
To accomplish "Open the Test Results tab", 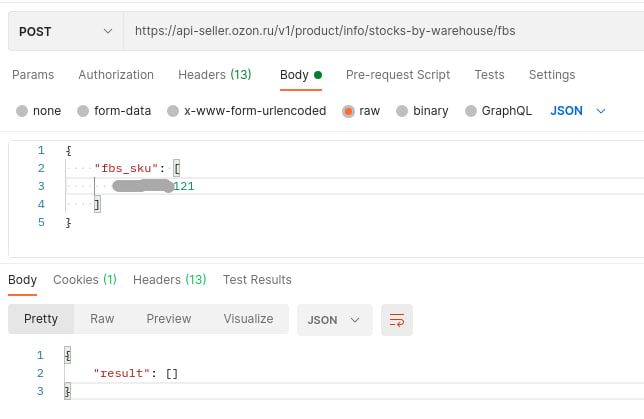I will pyautogui.click(x=257, y=280).
